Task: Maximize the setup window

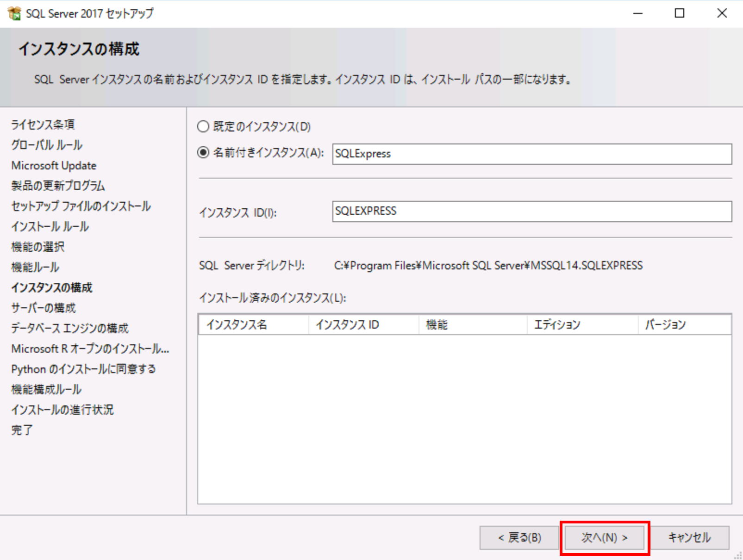Action: 680,13
